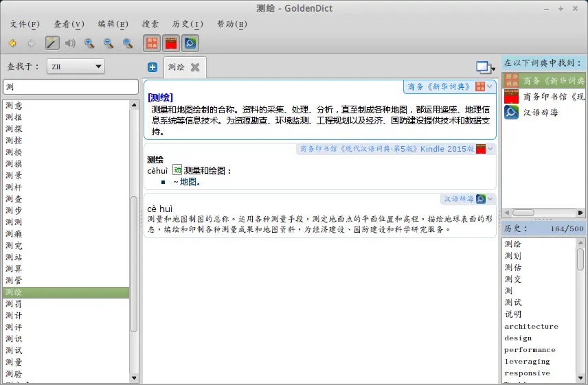Click word list scroll-up arrow
This screenshot has width=588, height=385.
pos(134,105)
